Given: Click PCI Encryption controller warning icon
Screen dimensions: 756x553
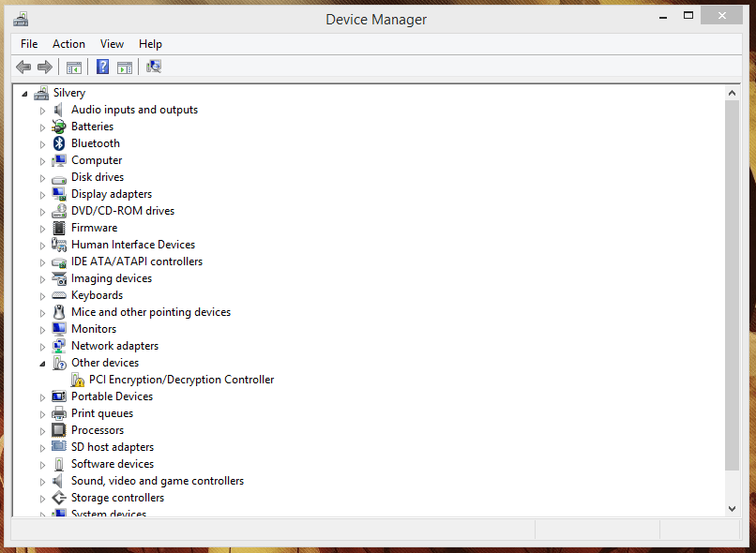Looking at the screenshot, I should pos(77,380).
